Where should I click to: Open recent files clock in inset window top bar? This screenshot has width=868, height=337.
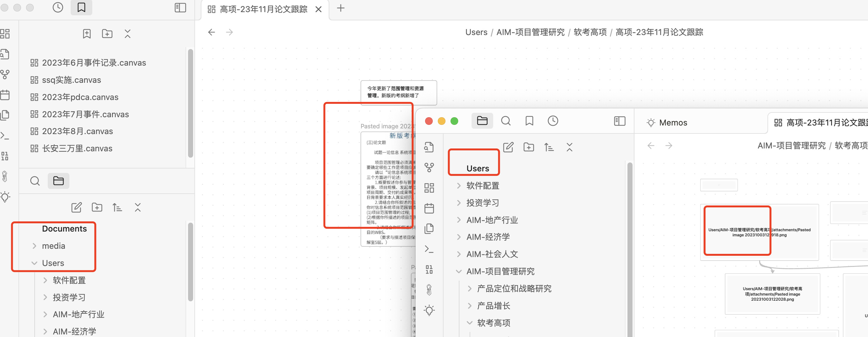[553, 121]
